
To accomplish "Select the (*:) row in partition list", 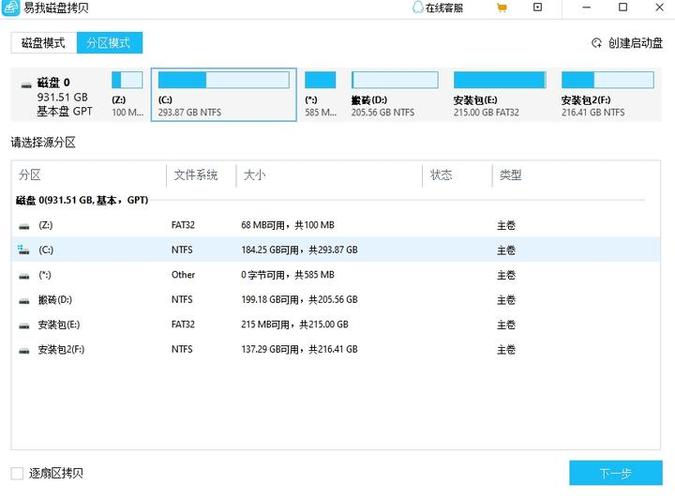I will pos(336,275).
